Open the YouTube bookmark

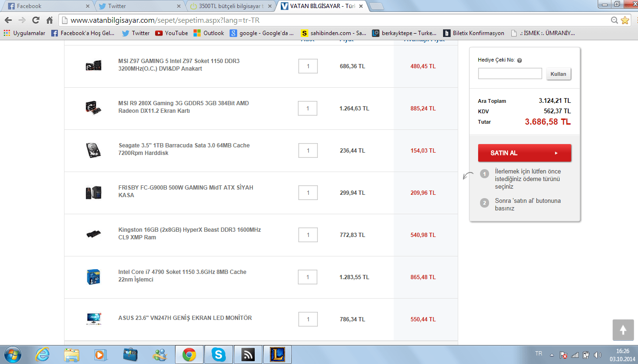pyautogui.click(x=172, y=33)
